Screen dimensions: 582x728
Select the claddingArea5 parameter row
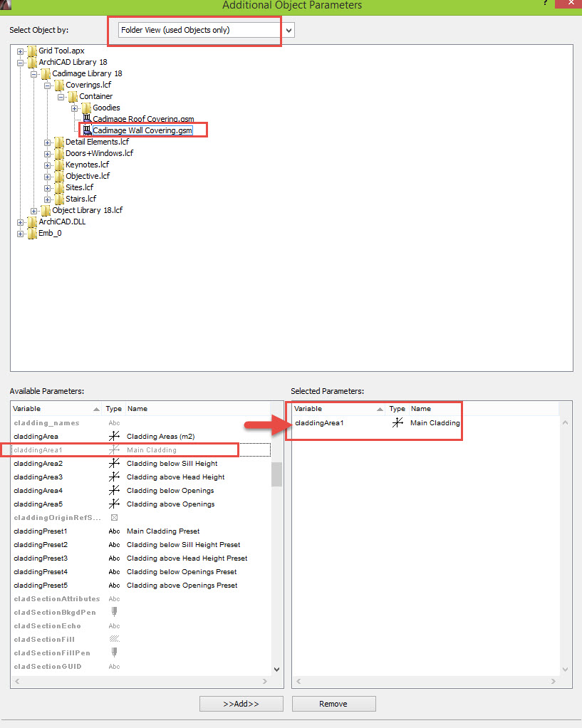tap(141, 504)
